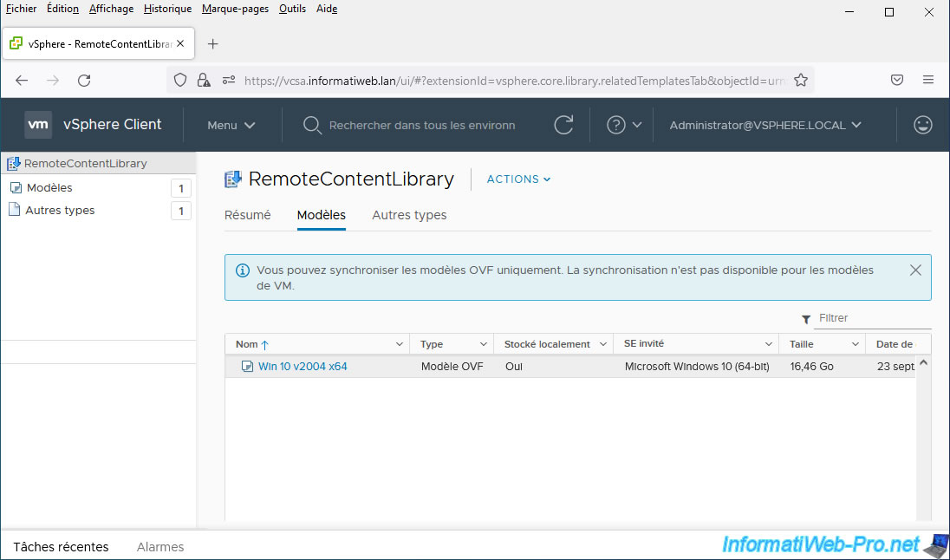This screenshot has width=950, height=560.
Task: Click the Win 10 v2004 x64 template icon
Action: [246, 366]
